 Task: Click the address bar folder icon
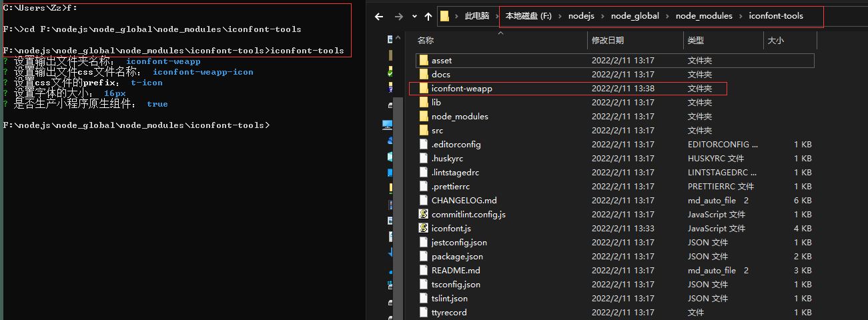(x=444, y=16)
